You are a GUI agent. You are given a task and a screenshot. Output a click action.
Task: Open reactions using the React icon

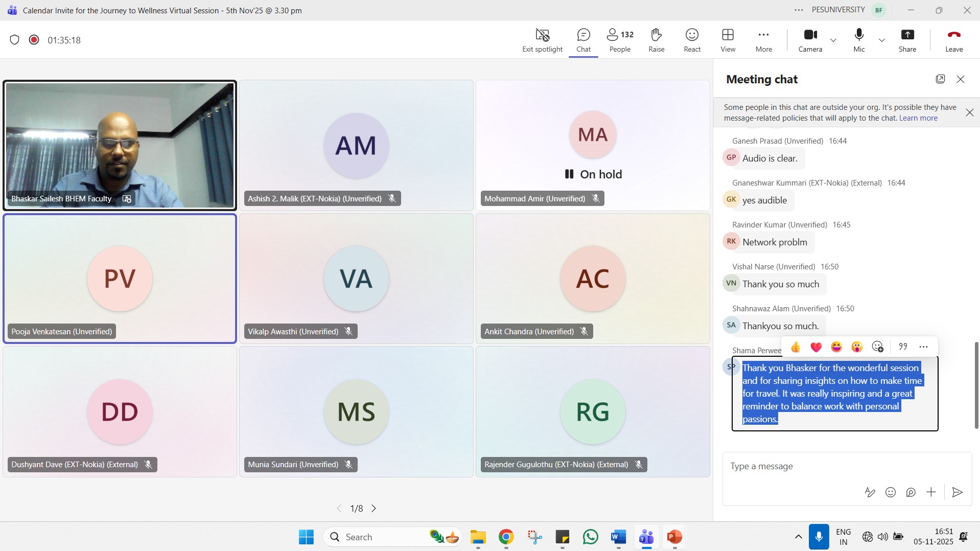click(x=691, y=40)
